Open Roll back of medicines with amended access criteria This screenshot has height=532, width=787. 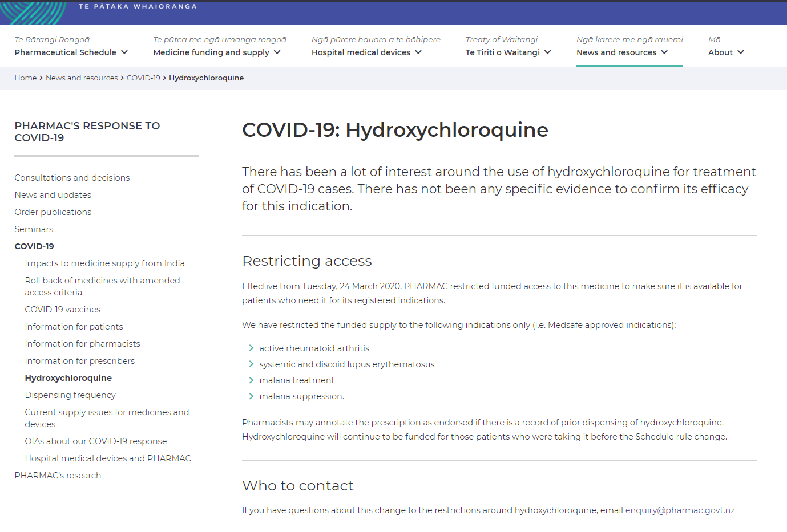[103, 286]
